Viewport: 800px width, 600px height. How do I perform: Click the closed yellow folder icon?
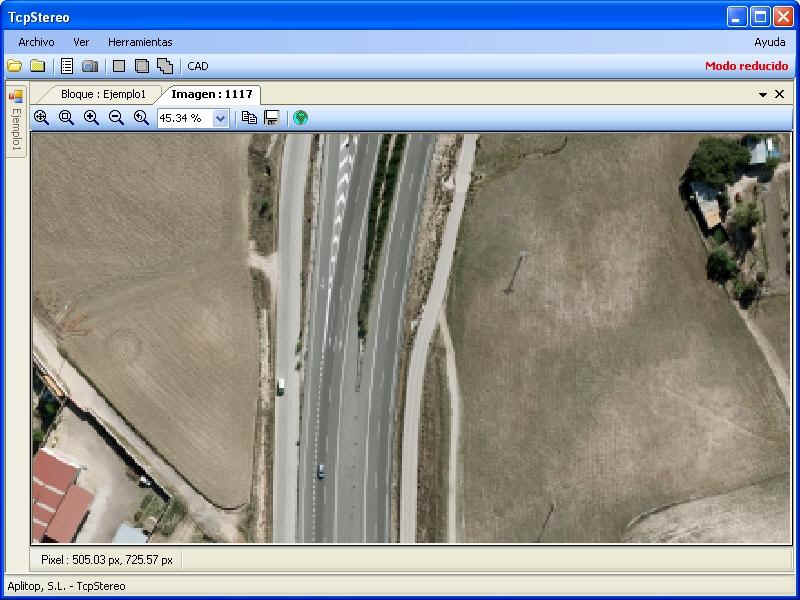pyautogui.click(x=38, y=66)
